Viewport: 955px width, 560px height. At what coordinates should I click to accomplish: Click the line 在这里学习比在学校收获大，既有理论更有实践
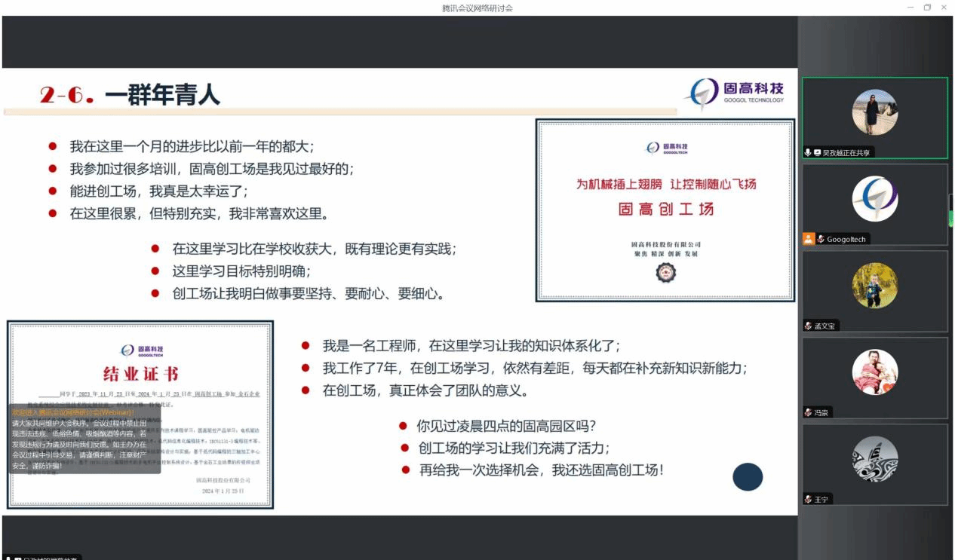click(315, 248)
